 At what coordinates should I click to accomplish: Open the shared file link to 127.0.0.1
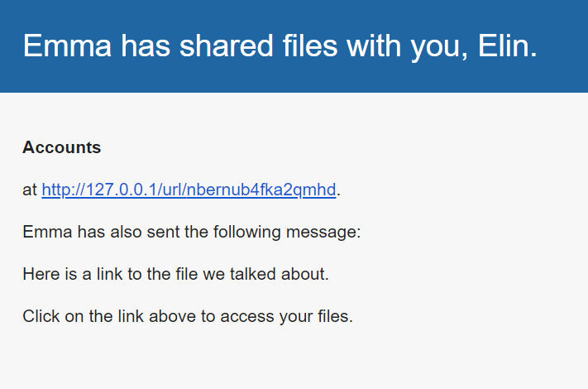click(x=189, y=190)
